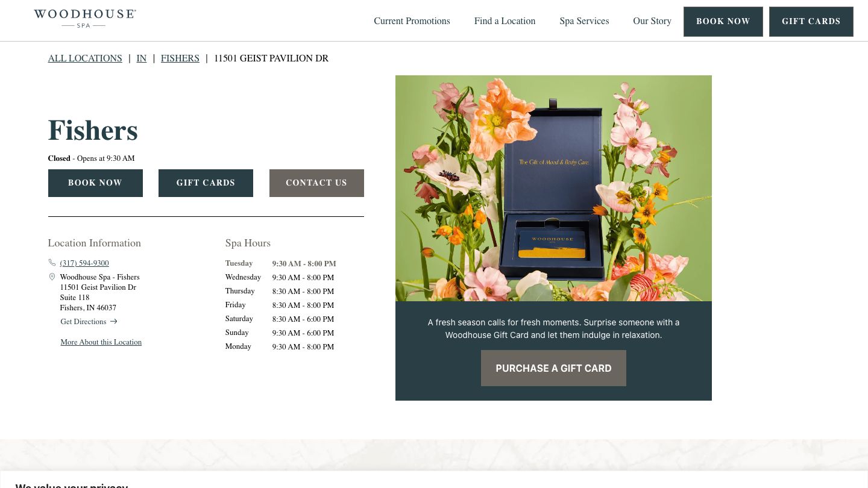The image size is (868, 488).
Task: Open Find a Location in navigation
Action: coord(505,21)
